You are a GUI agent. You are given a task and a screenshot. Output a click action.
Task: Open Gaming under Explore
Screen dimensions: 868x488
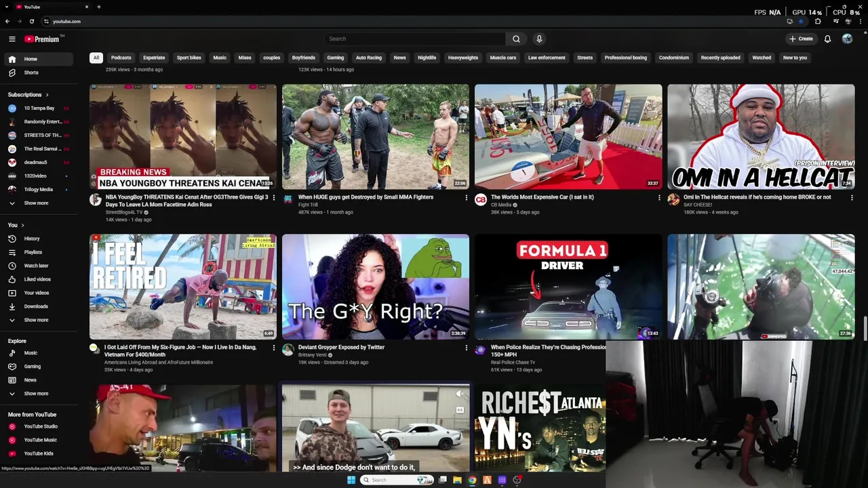pos(40,367)
